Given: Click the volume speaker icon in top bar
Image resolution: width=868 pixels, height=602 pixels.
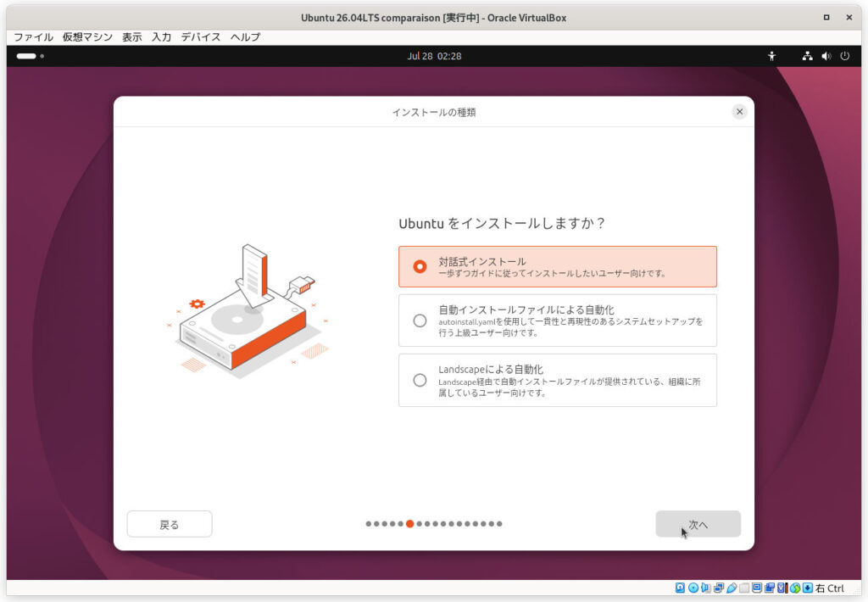Looking at the screenshot, I should [826, 56].
